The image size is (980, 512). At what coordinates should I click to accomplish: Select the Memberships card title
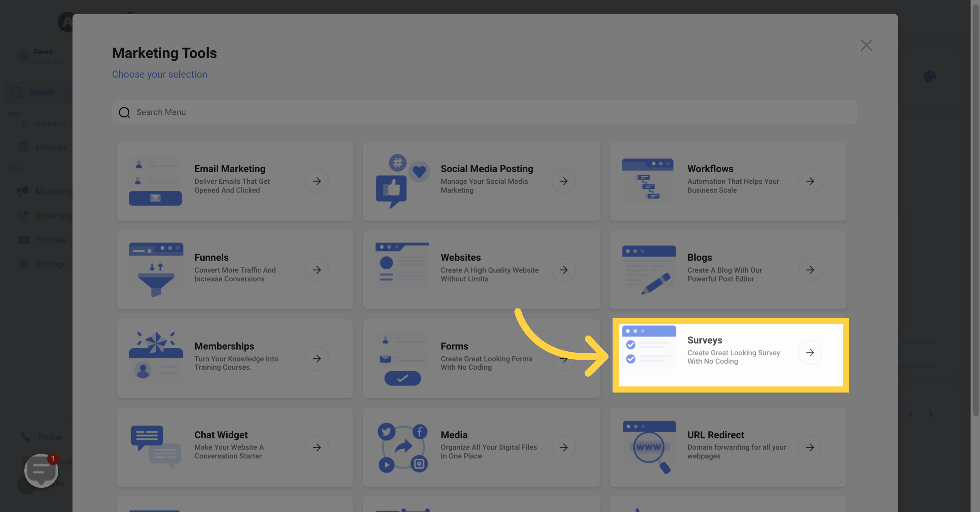tap(224, 346)
